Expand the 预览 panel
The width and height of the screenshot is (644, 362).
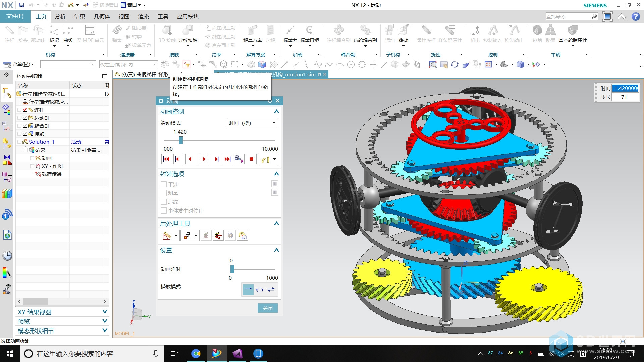(105, 321)
